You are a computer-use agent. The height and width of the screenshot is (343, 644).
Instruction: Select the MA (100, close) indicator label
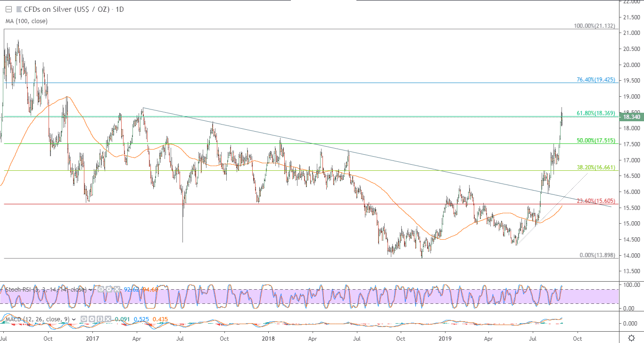pyautogui.click(x=27, y=21)
